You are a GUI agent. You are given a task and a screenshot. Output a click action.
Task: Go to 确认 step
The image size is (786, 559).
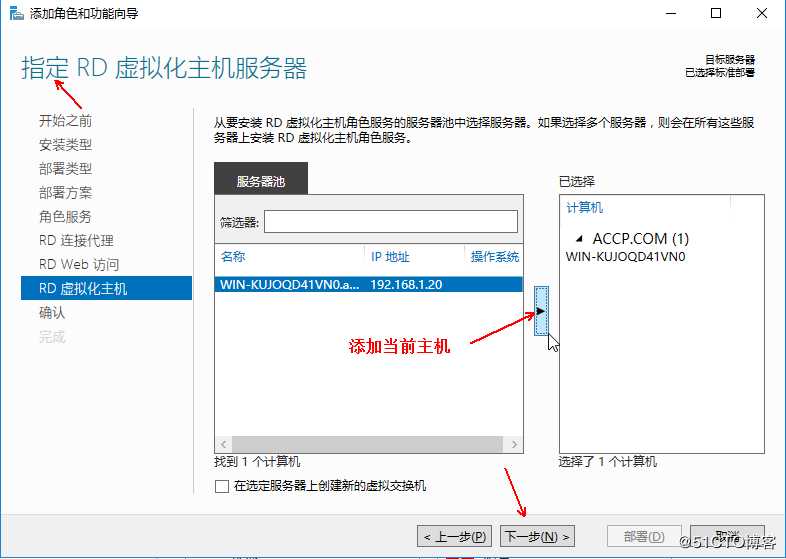(x=52, y=312)
